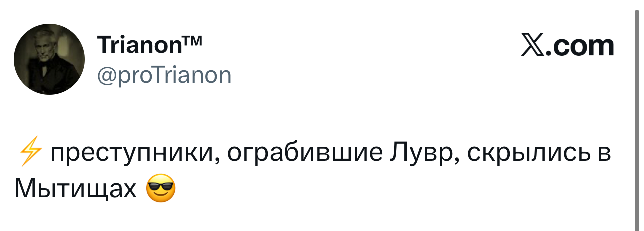Click the @ symbol in the handle
Screen dimensions: 644x231
pos(106,76)
